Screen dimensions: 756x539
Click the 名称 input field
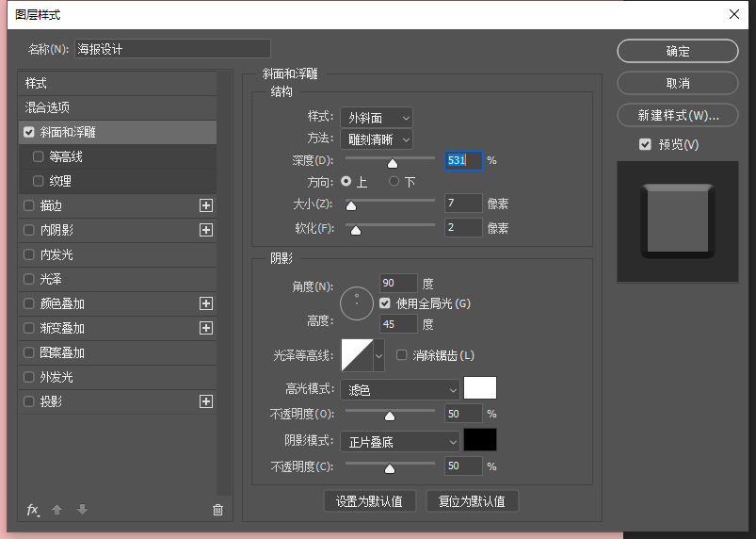tap(172, 49)
